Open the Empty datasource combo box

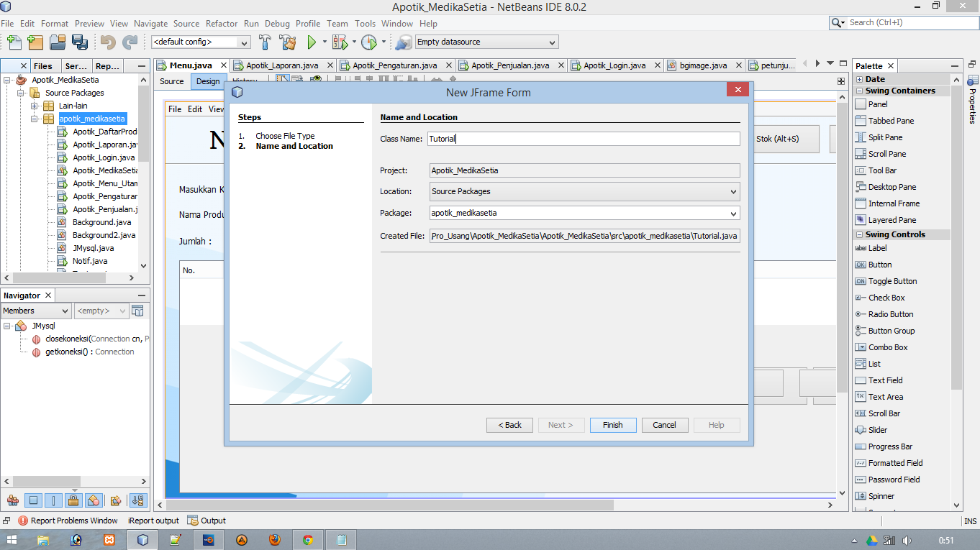coord(551,42)
